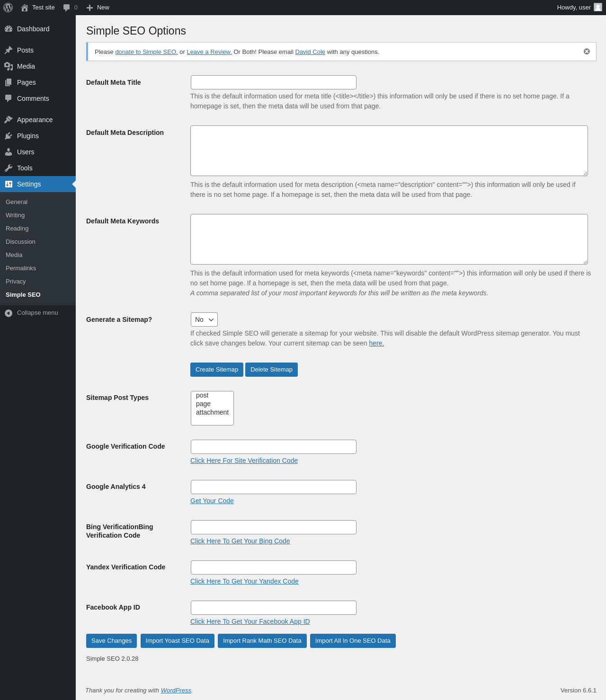
Task: Follow the donate to Simple SEO link
Action: tap(146, 52)
